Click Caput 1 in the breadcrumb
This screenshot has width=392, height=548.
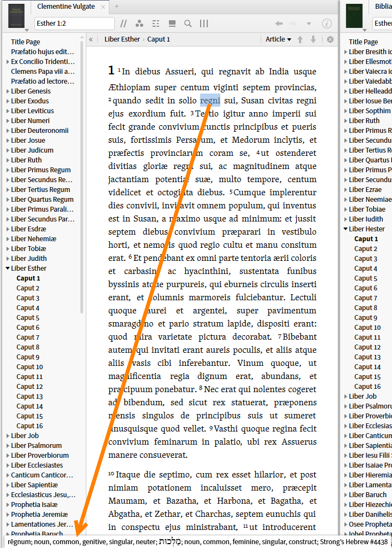pos(159,39)
